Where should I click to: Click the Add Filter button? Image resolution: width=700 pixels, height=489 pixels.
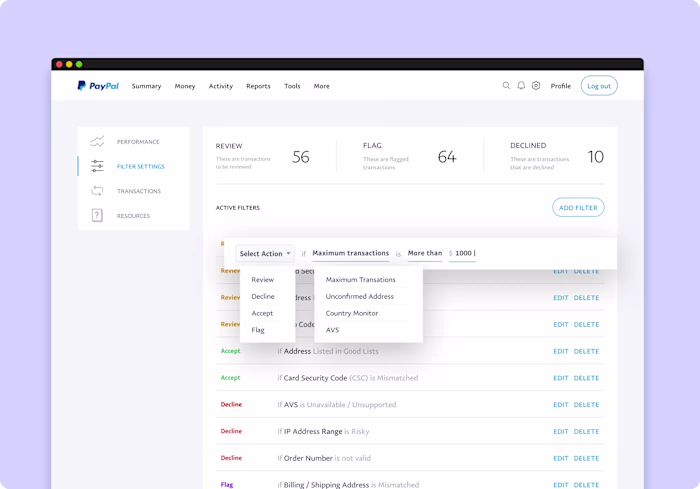click(578, 208)
